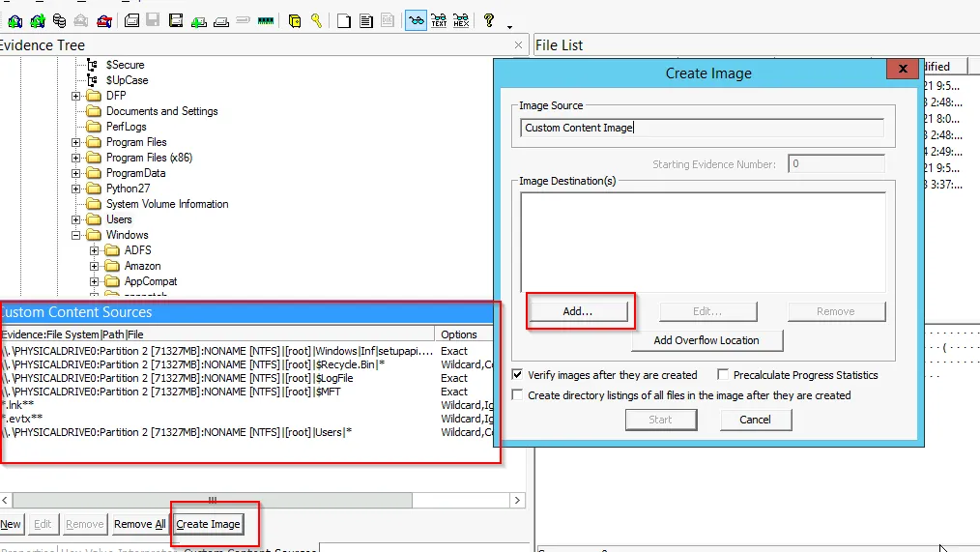Switch to the TEXT glasses view mode
Image resolution: width=980 pixels, height=552 pixels.
coord(439,20)
